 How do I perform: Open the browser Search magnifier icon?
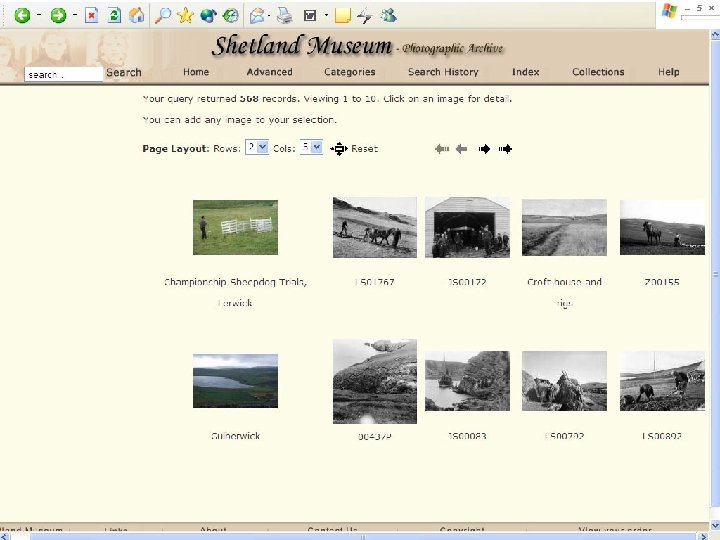click(x=163, y=16)
